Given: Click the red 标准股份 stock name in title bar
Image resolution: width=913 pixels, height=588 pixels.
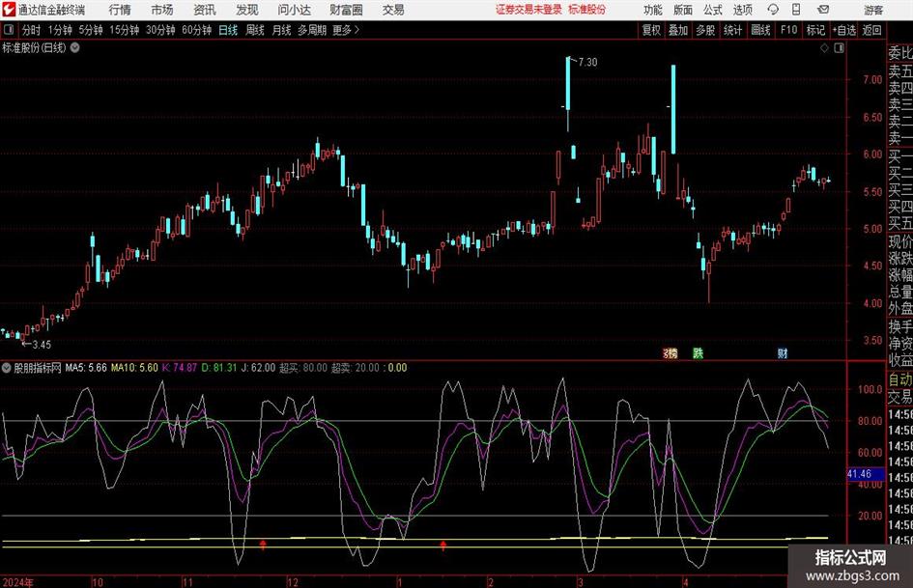Looking at the screenshot, I should [587, 10].
